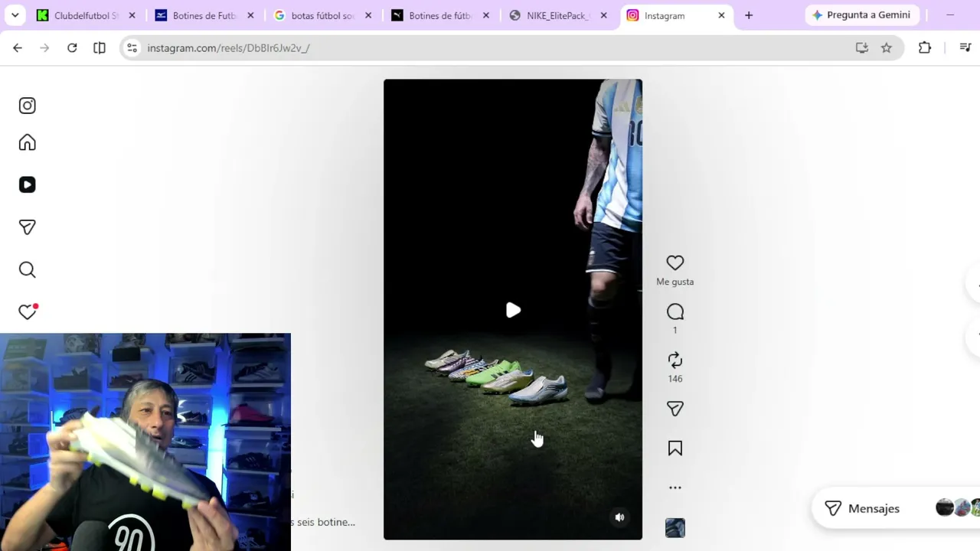
Task: Install the Instagram app from address bar
Action: click(862, 47)
